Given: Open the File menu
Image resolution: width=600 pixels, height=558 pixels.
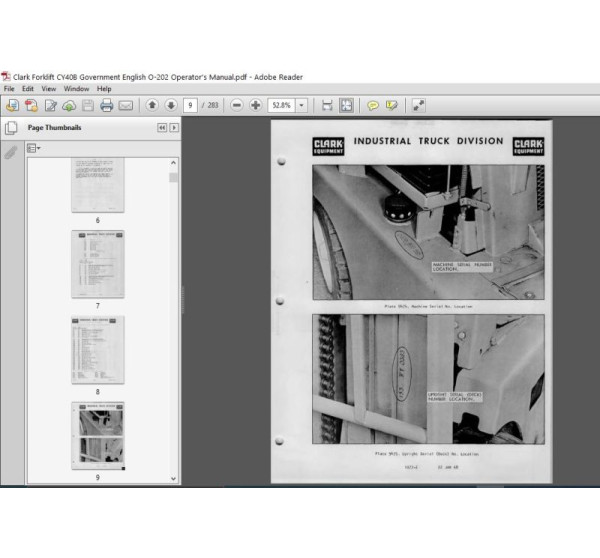Looking at the screenshot, I should (x=9, y=88).
